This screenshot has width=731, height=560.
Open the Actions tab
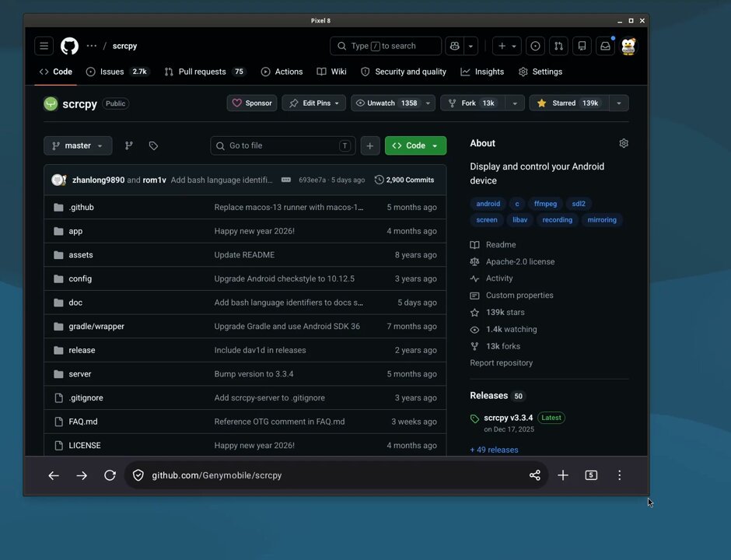coord(282,72)
